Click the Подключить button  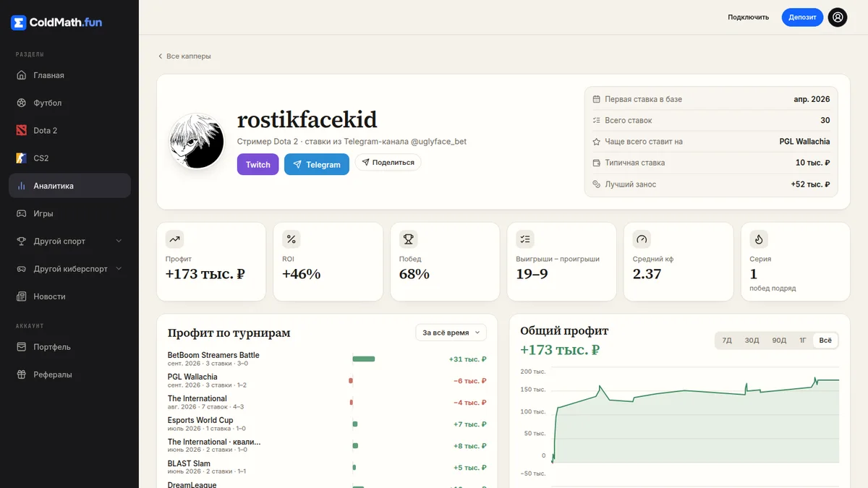748,17
